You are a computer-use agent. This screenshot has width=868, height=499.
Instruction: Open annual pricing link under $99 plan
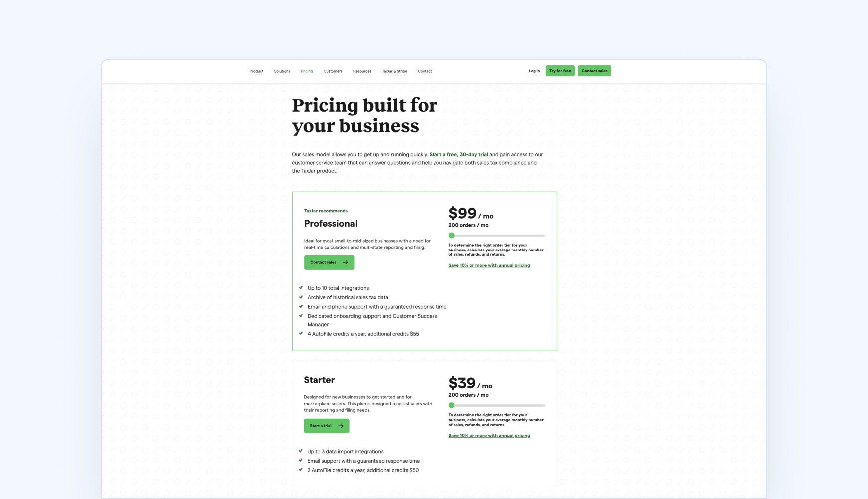point(489,265)
